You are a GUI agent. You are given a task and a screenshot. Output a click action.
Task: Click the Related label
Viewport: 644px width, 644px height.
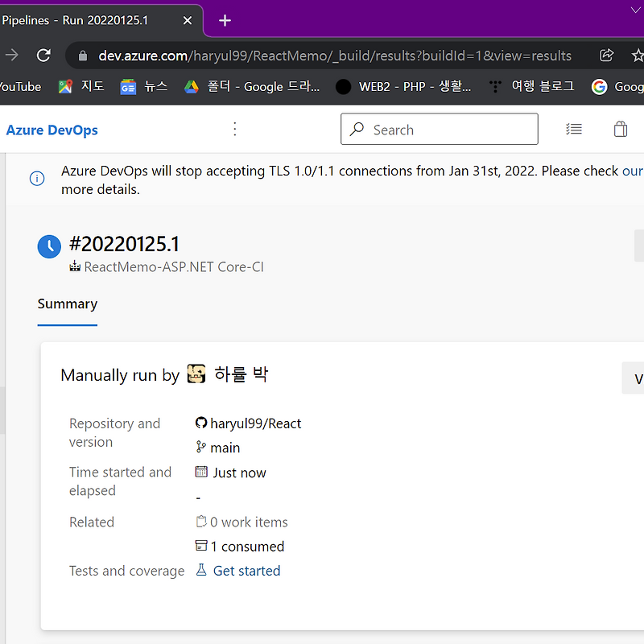coord(92,522)
